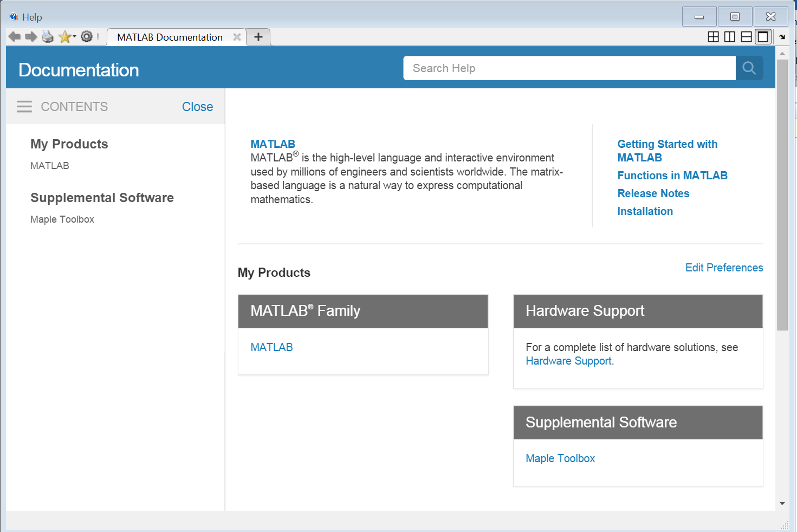Click the Back navigation arrow
Screen dimensions: 797x532
click(15, 37)
